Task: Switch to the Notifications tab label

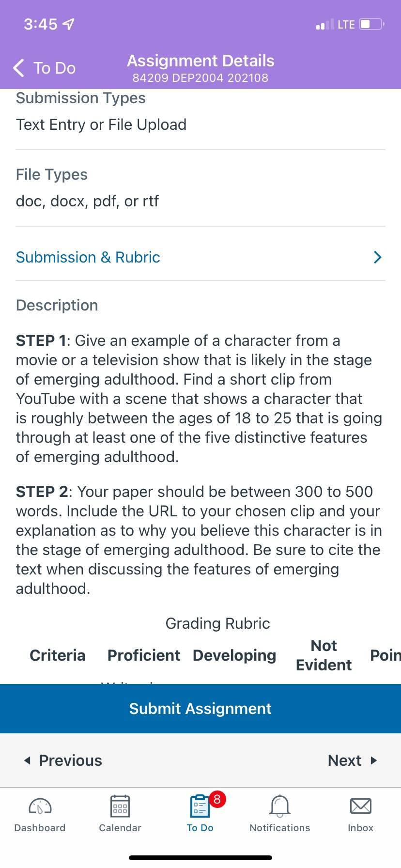Action: click(280, 828)
